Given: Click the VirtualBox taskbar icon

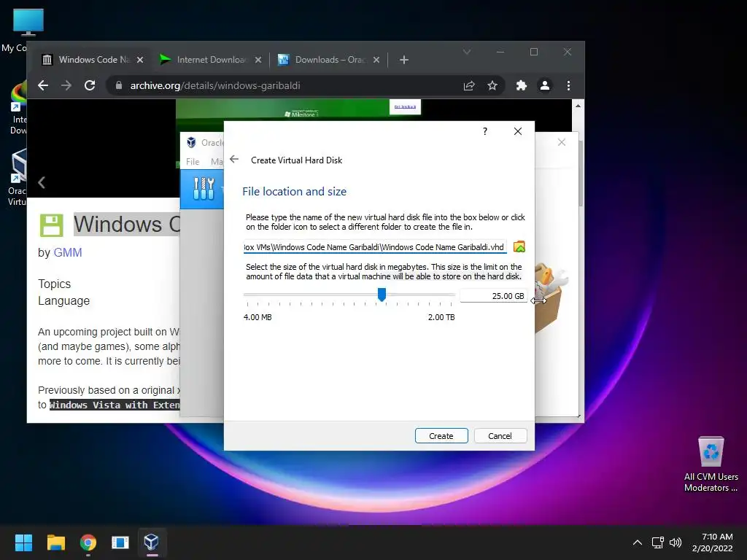Looking at the screenshot, I should [152, 542].
